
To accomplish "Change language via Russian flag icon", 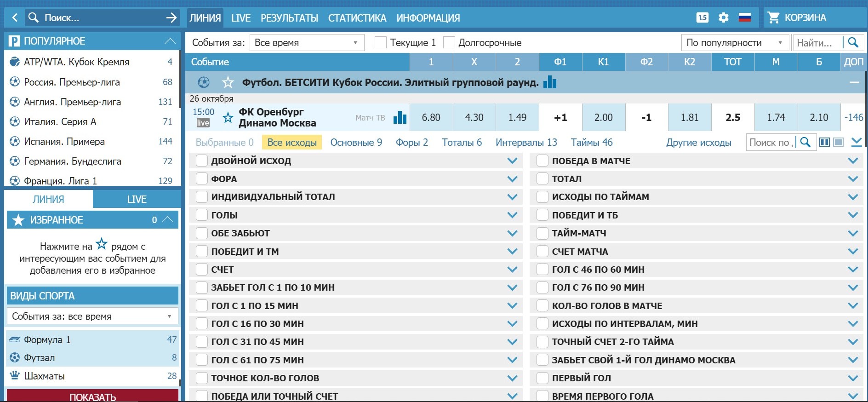I will click(744, 17).
